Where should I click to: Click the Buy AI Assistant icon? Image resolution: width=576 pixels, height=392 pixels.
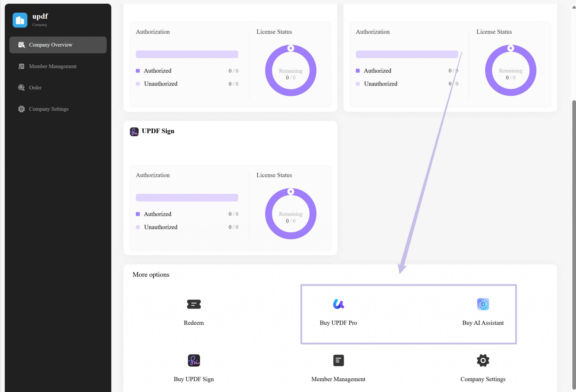483,304
